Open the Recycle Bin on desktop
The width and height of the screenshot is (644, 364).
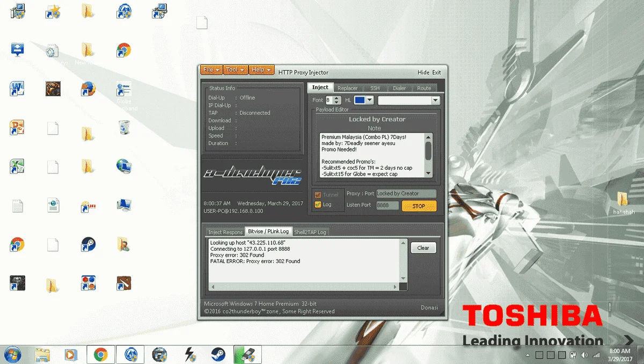pyautogui.click(x=124, y=128)
